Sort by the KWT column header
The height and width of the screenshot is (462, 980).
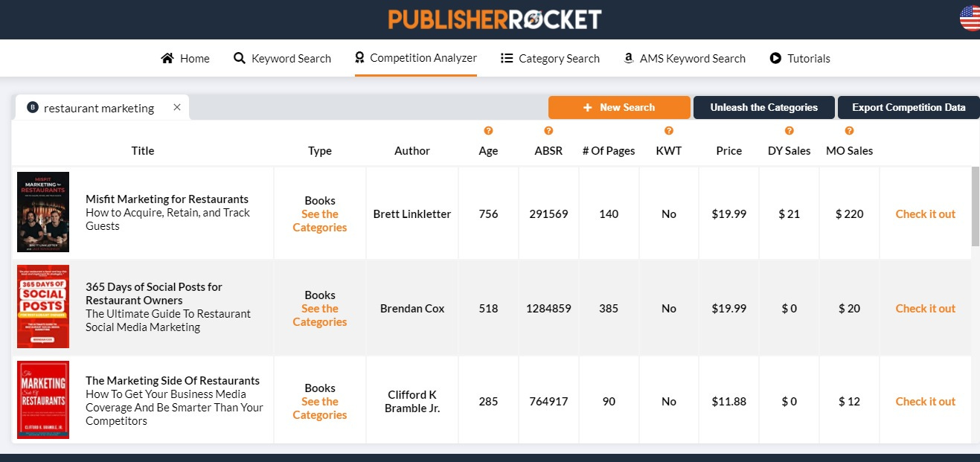(x=669, y=150)
